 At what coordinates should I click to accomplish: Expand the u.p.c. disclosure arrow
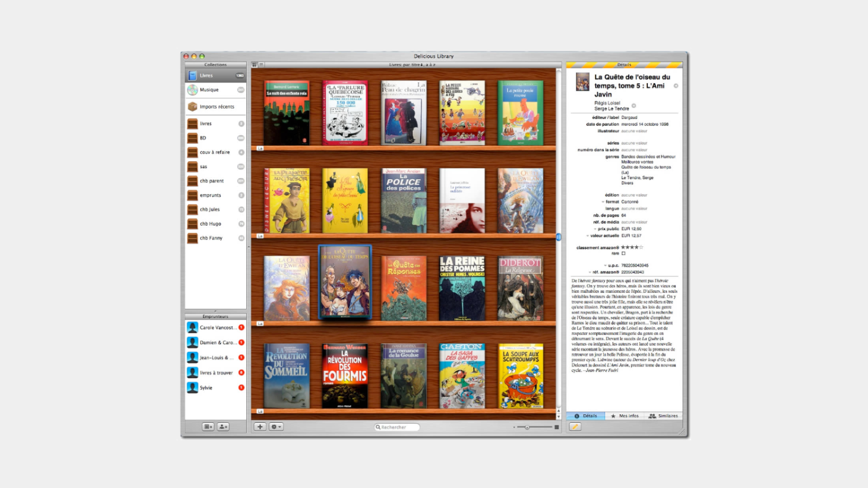(605, 265)
